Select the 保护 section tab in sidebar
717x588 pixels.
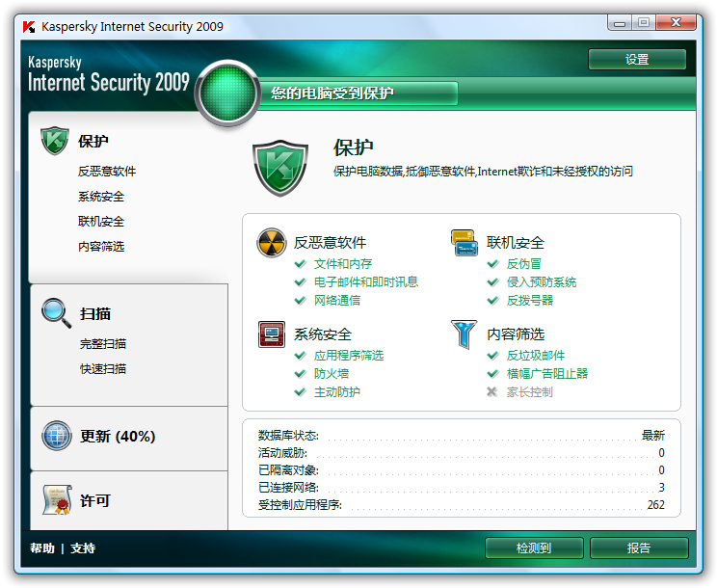point(93,142)
